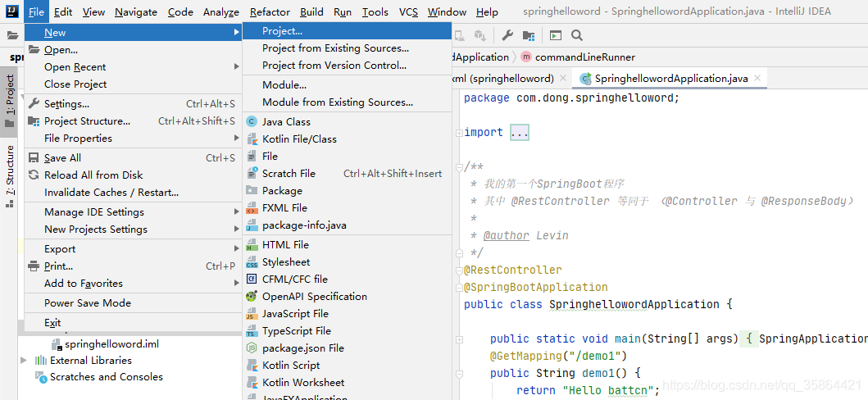Create a new Scratch File

click(x=347, y=173)
